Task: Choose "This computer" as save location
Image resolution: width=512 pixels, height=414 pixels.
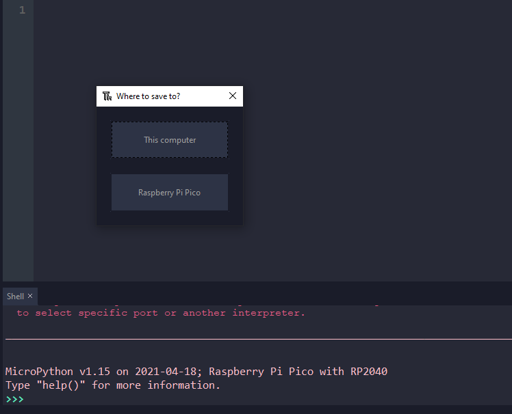Action: click(170, 140)
